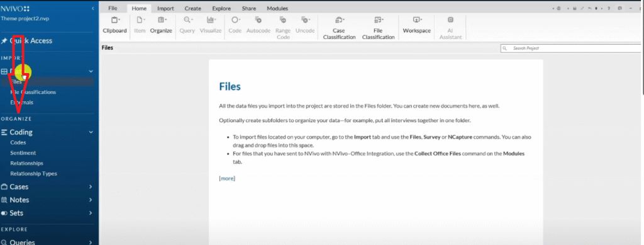The height and width of the screenshot is (245, 644).
Task: Click the Theme project2.nvp project name
Action: tap(25, 18)
